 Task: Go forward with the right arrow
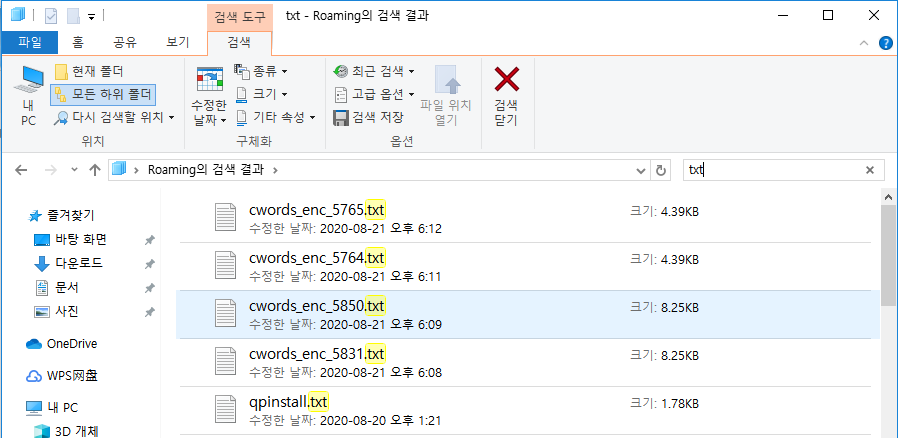pos(50,170)
